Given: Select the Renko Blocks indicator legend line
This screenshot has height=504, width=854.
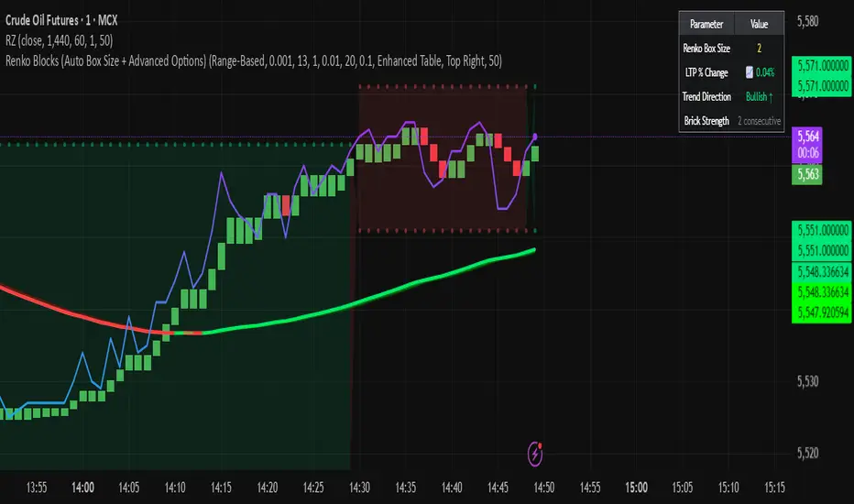Looking at the screenshot, I should click(254, 60).
